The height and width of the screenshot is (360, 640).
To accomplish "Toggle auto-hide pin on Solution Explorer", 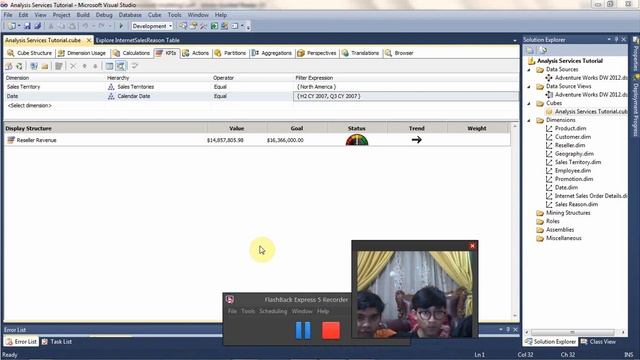I will [616, 40].
